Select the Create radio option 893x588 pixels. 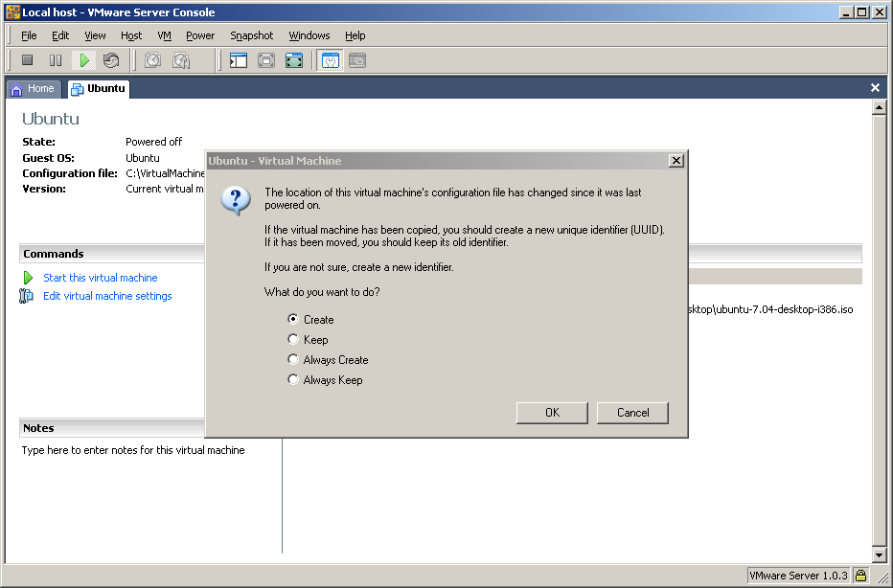click(293, 319)
